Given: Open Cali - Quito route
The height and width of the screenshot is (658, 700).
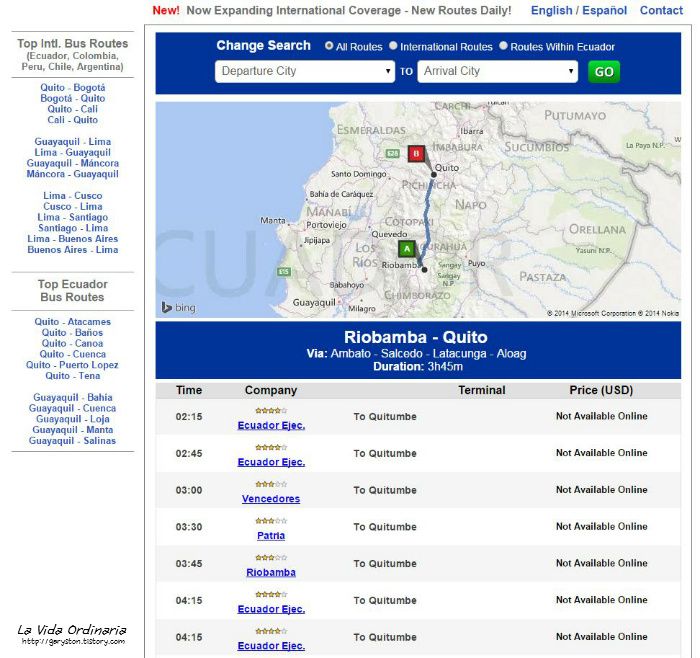Looking at the screenshot, I should pyautogui.click(x=73, y=120).
